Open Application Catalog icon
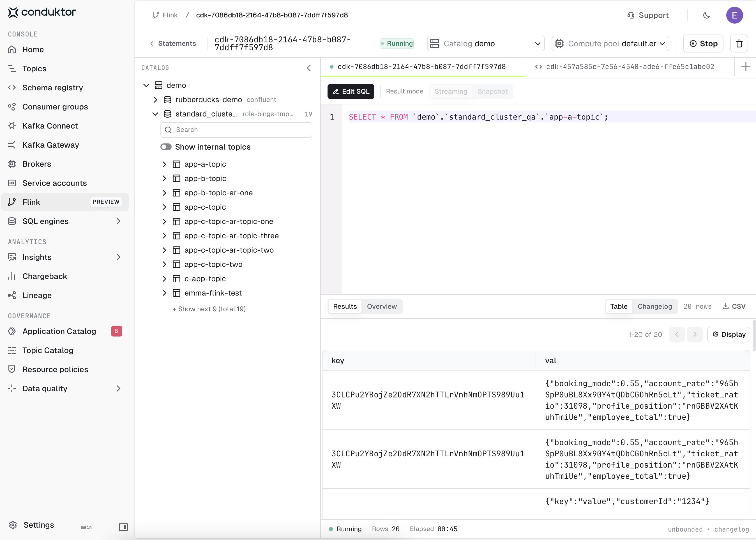The height and width of the screenshot is (540, 756). click(x=12, y=331)
